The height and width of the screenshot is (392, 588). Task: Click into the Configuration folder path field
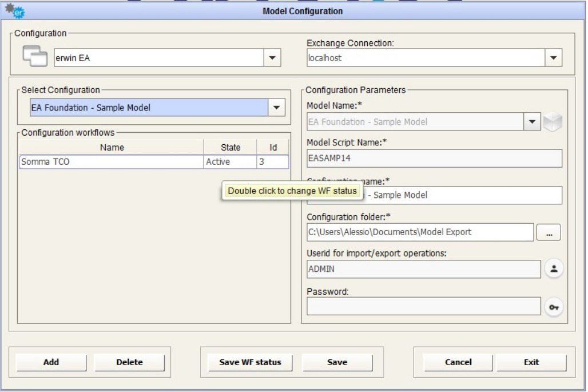(x=420, y=232)
